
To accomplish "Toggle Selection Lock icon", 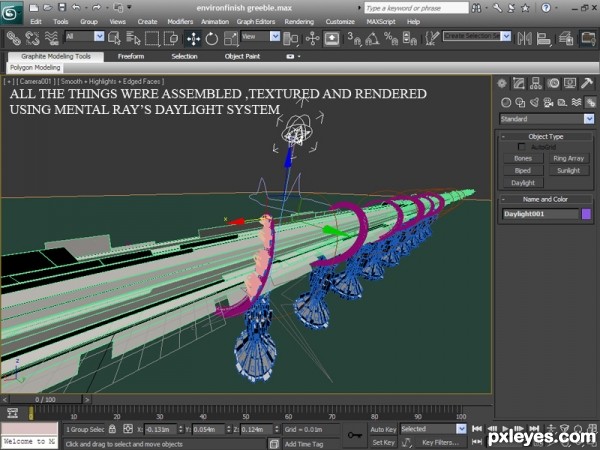I will (112, 429).
